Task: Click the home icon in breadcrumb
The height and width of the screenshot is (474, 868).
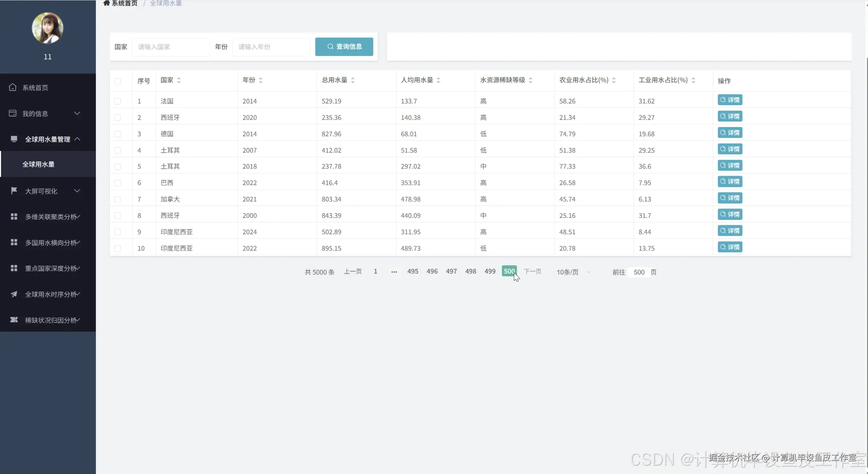Action: (x=106, y=3)
